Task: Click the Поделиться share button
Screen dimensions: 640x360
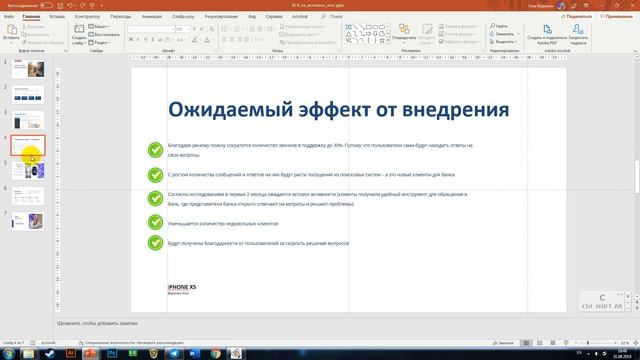Action: pyautogui.click(x=576, y=16)
